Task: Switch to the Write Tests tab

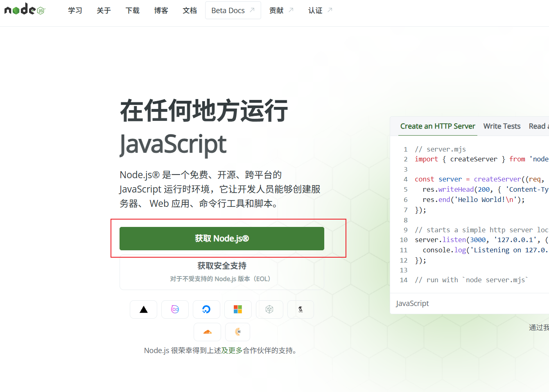Action: coord(502,126)
